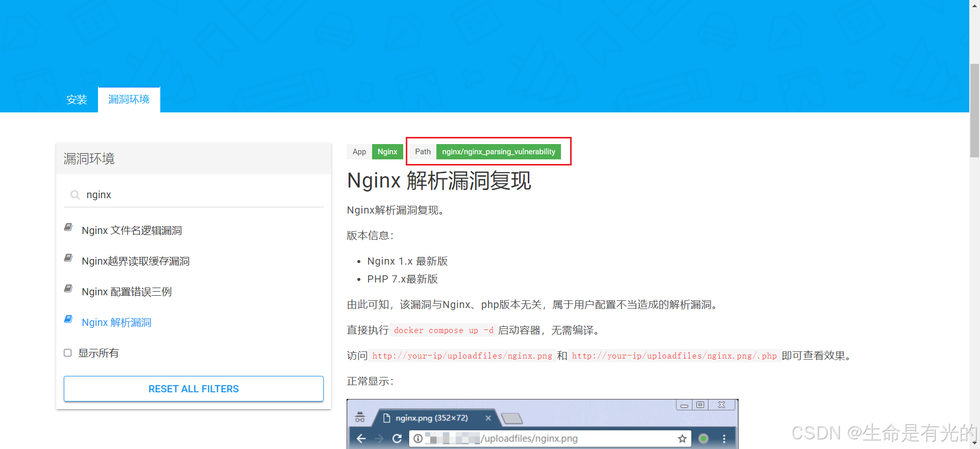This screenshot has height=449, width=980.
Task: Click the App label badge
Action: tap(359, 152)
